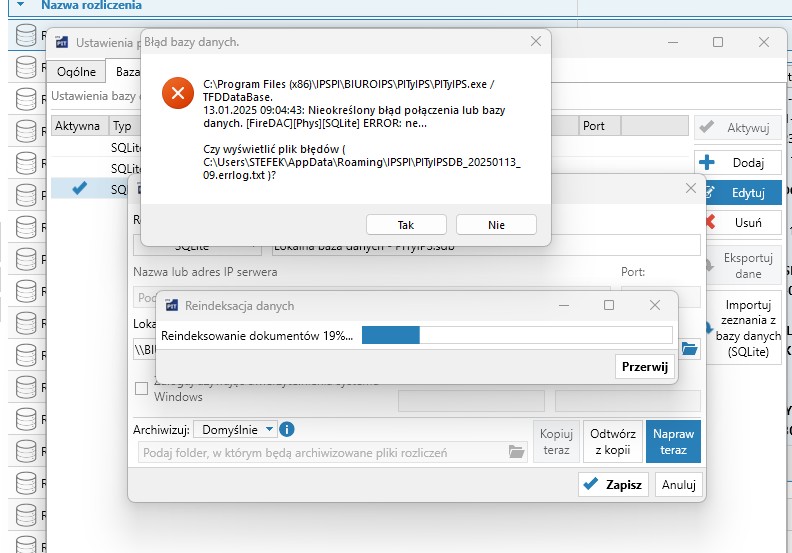Screen dimensions: 792x553
Task: Click the PIT icon in Ustawienia window title
Action: (x=61, y=42)
